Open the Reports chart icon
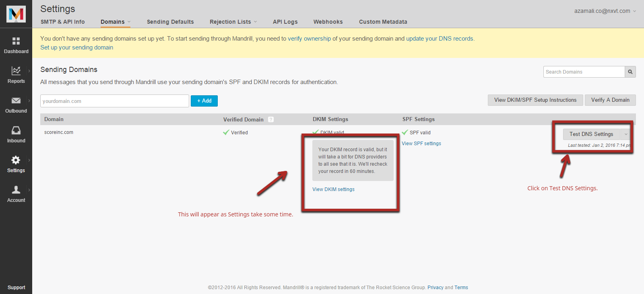 (x=16, y=71)
